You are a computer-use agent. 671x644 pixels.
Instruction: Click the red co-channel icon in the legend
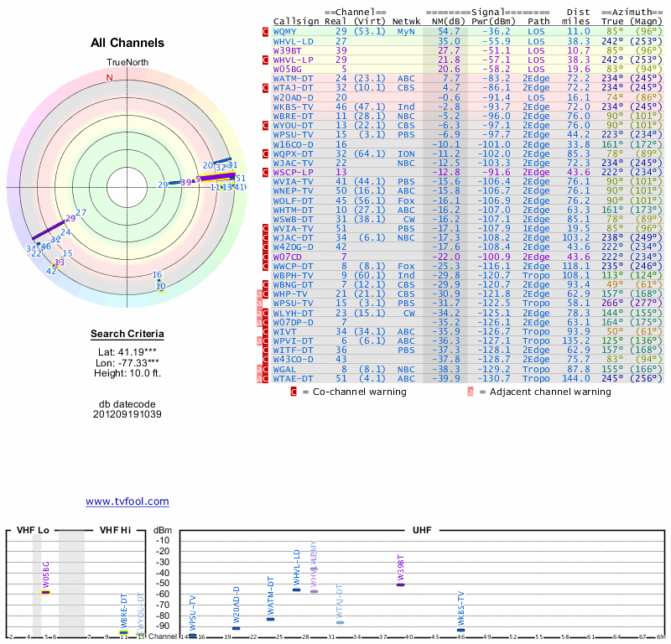coord(294,392)
